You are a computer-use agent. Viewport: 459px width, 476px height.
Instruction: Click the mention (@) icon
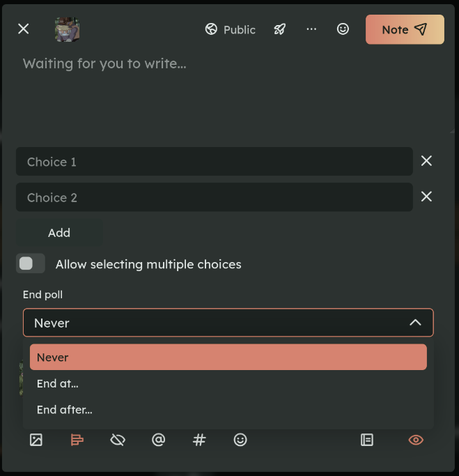159,440
